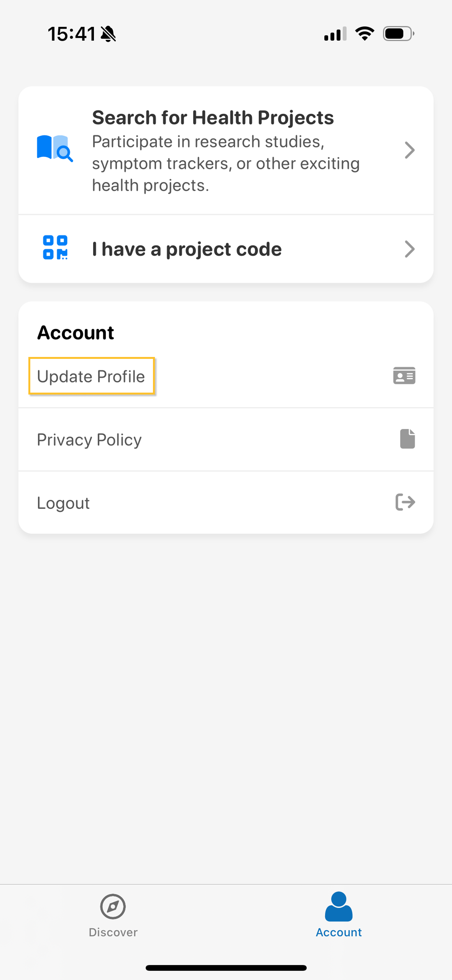Tap the Privacy Policy document icon

point(407,439)
